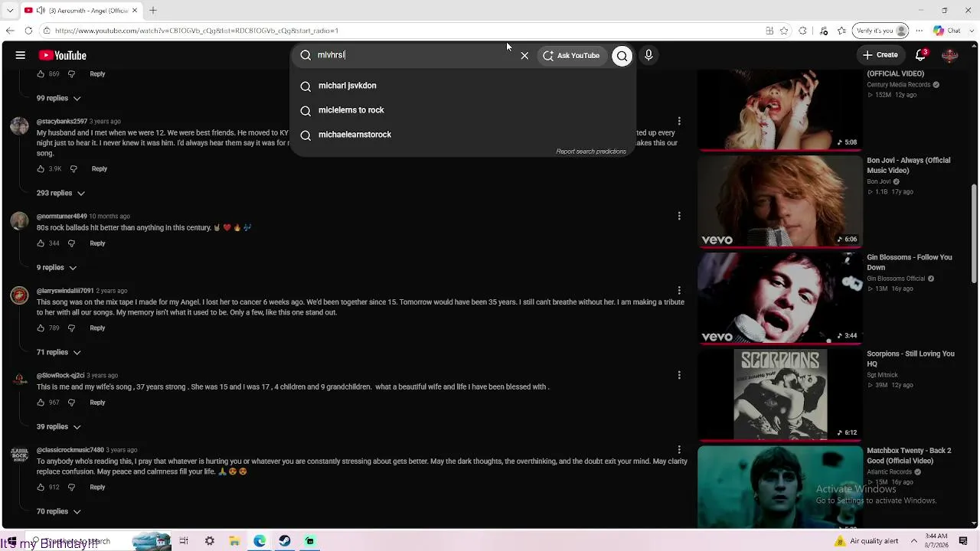Reply to the larryswindalliii7091 comment
This screenshot has height=551, width=980.
pyautogui.click(x=97, y=328)
